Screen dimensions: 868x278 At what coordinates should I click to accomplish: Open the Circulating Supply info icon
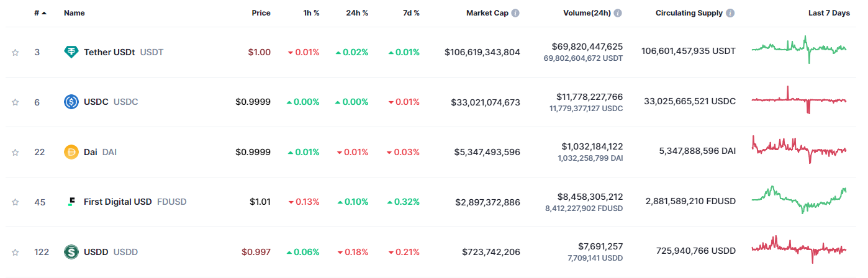coord(730,13)
